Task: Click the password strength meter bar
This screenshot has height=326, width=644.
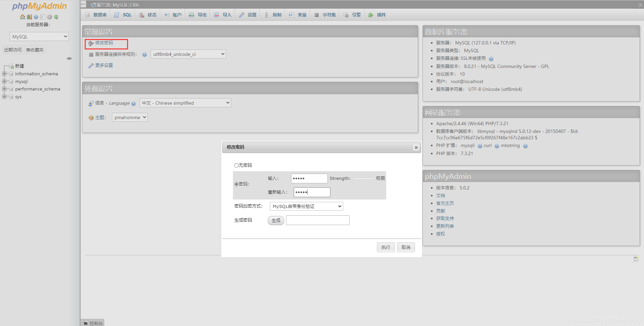Action: coord(363,178)
